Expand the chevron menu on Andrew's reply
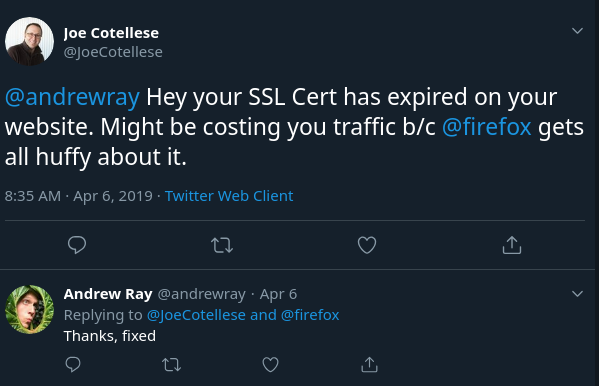 [x=577, y=294]
